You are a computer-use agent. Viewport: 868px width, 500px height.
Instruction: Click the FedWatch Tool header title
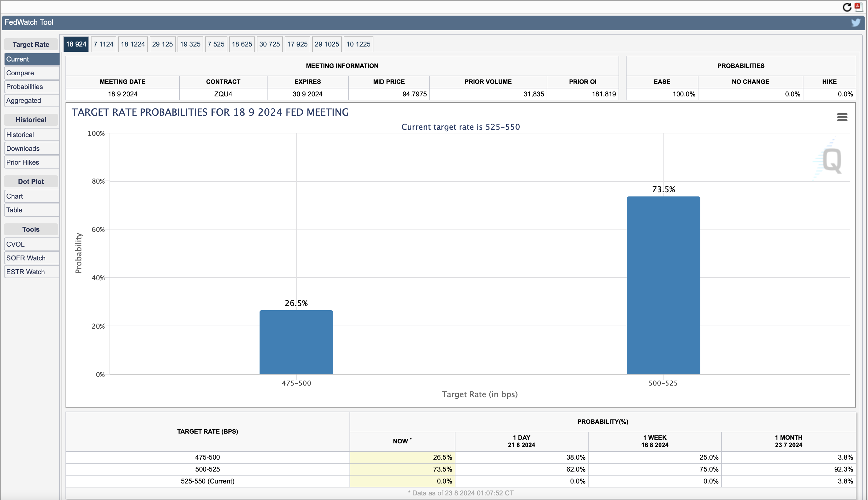tap(29, 22)
